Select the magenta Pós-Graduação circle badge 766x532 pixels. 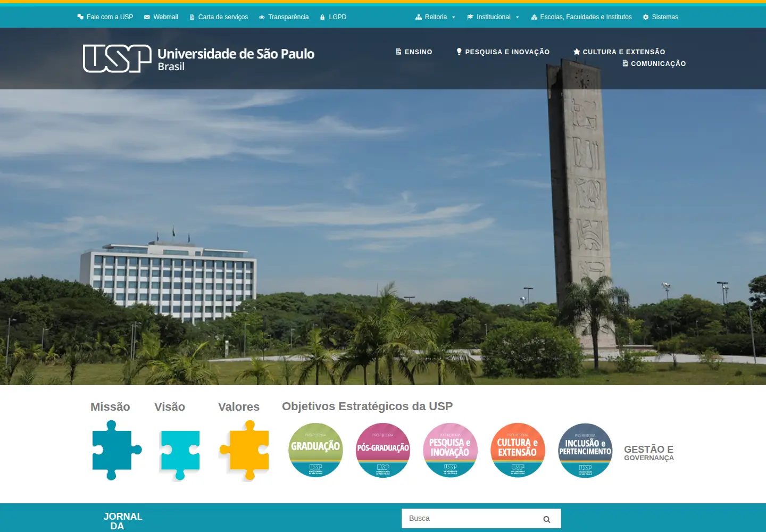click(383, 450)
